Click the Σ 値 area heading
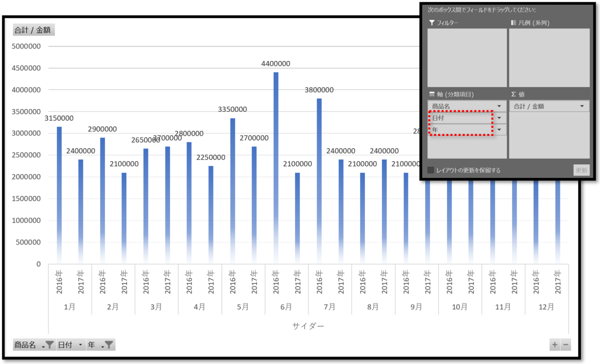The image size is (600, 364). (x=517, y=94)
